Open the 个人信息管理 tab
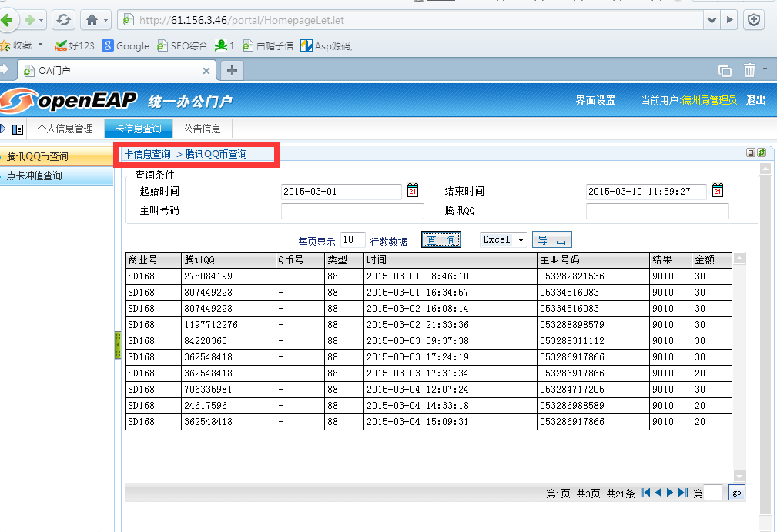Viewport: 777px width, 532px height. point(65,129)
